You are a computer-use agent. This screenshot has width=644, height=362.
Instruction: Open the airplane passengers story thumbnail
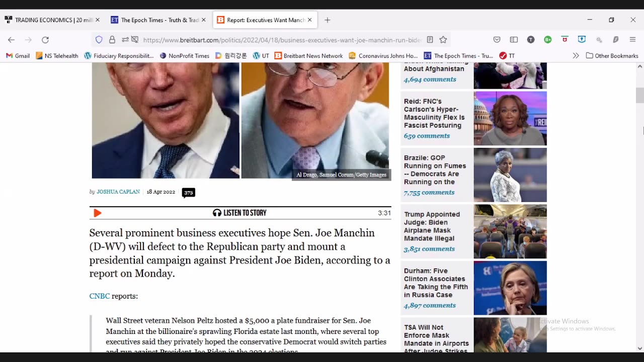click(510, 231)
